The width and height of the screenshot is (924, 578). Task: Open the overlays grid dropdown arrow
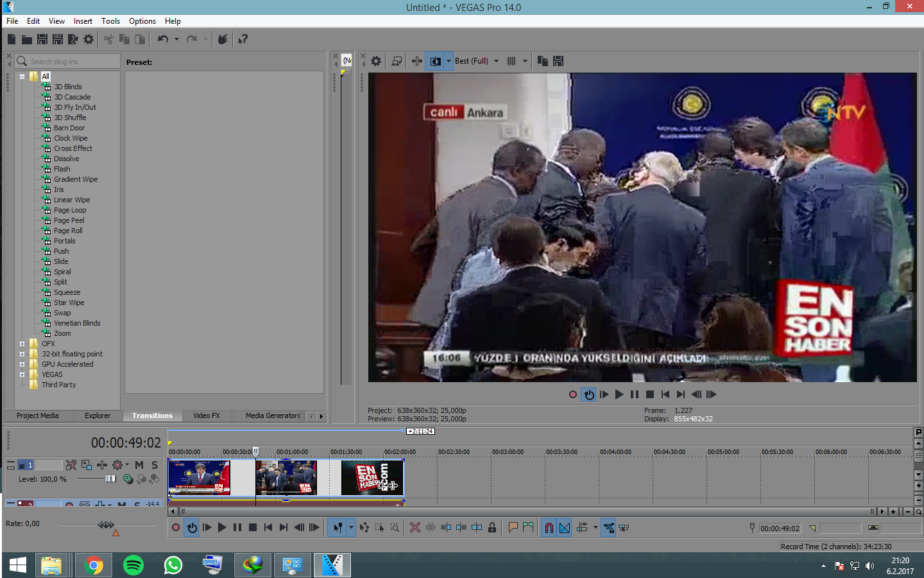pos(525,61)
